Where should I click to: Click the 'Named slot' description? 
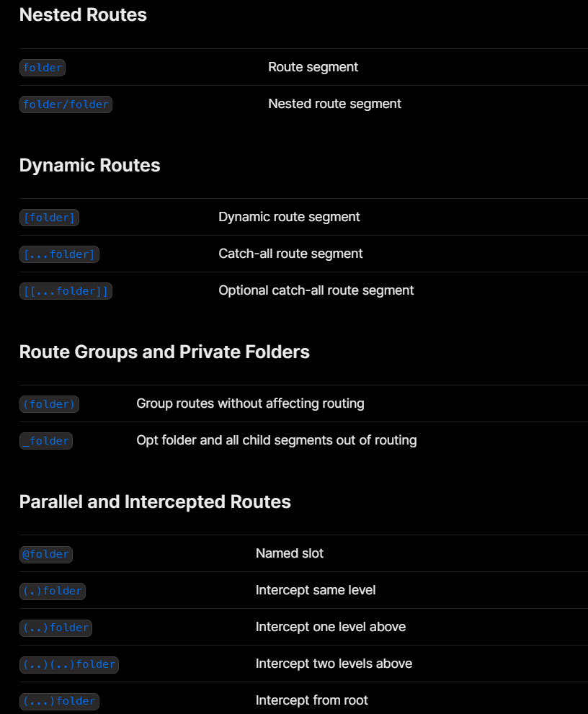pos(289,553)
